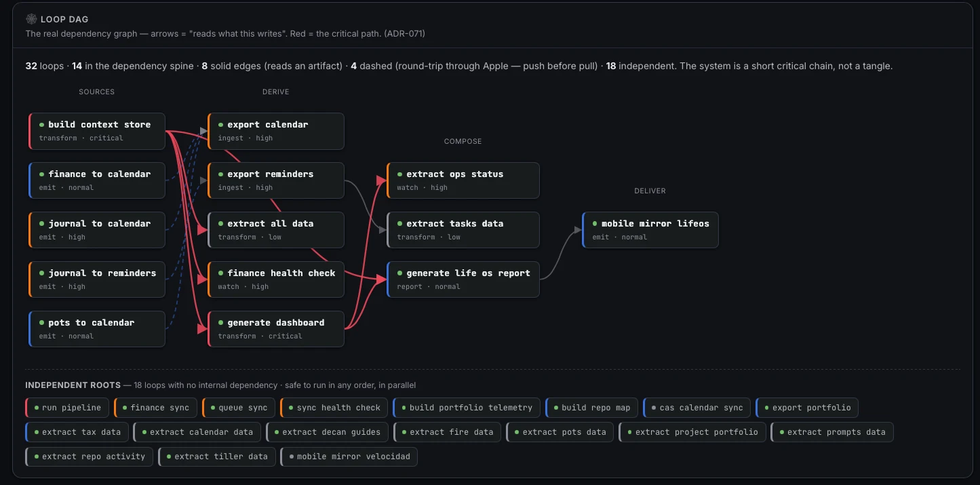The image size is (980, 485).
Task: Click the green status dot on mobile mirror lifeos
Action: coord(595,224)
